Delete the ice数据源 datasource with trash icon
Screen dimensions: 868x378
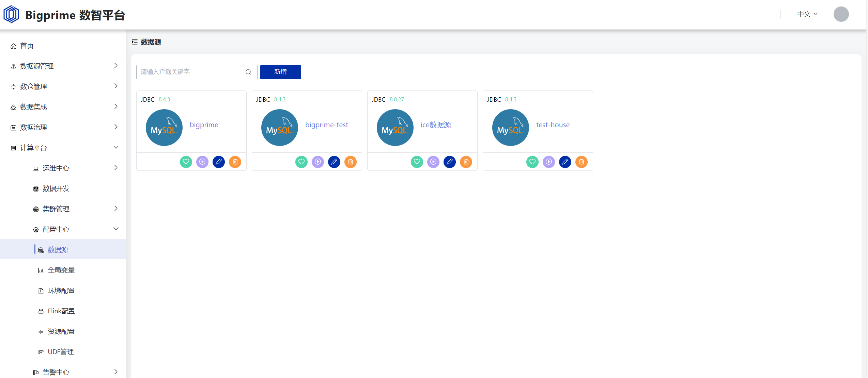coord(466,162)
